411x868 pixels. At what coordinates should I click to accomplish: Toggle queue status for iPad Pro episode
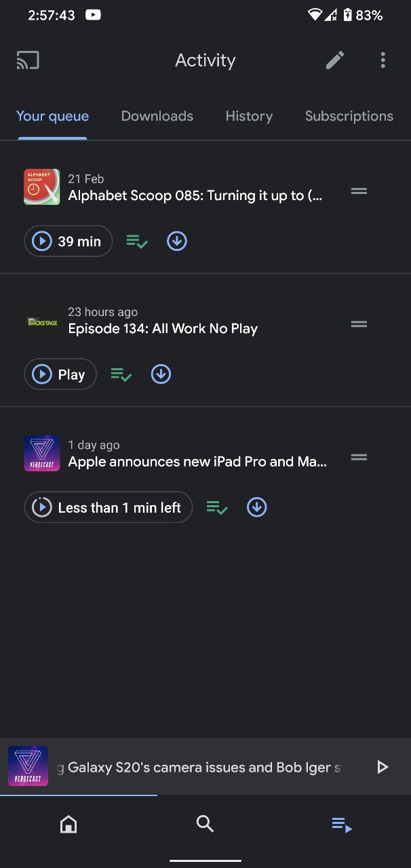click(216, 507)
